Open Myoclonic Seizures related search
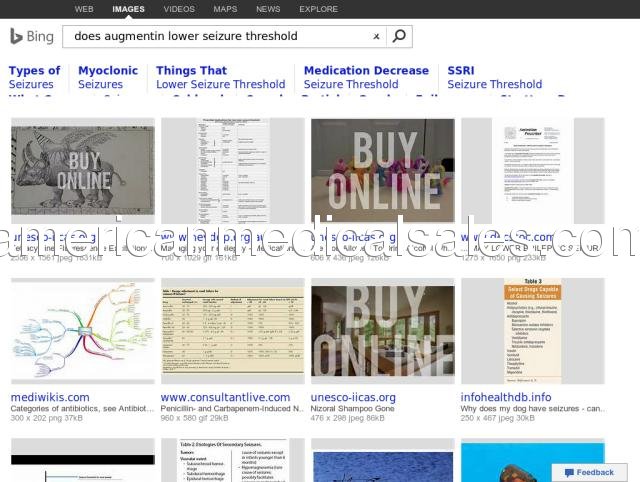The width and height of the screenshot is (640, 482). [108, 77]
